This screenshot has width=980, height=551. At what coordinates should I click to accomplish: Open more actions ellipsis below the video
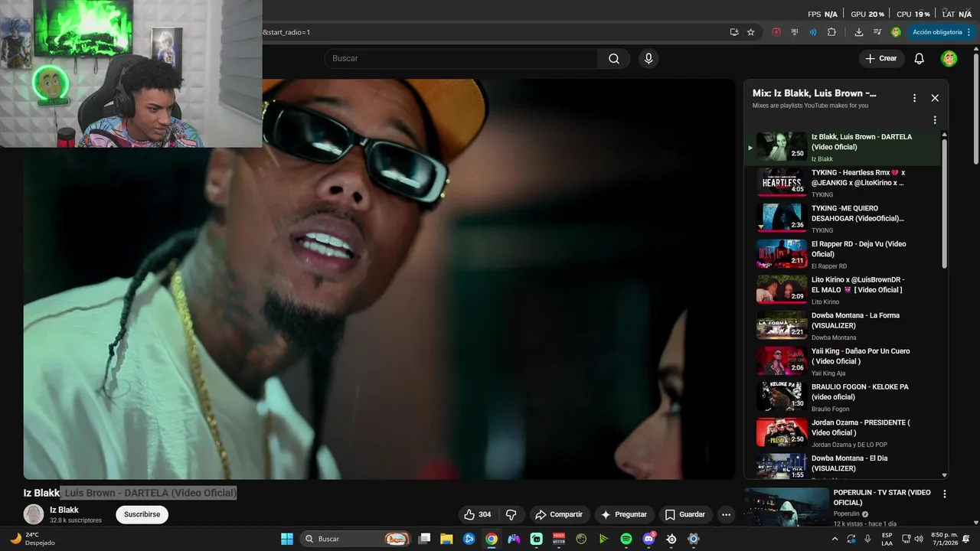point(726,514)
